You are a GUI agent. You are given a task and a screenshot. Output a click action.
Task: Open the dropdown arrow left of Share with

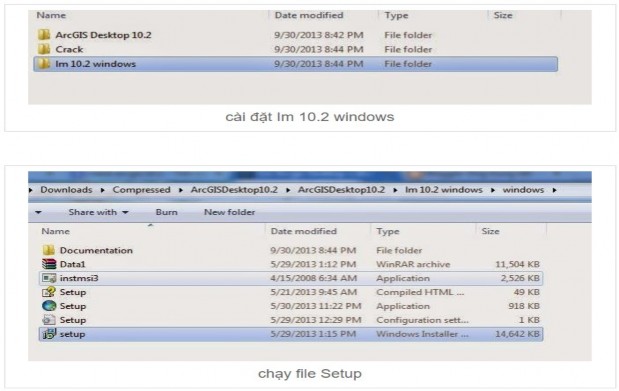[38, 212]
